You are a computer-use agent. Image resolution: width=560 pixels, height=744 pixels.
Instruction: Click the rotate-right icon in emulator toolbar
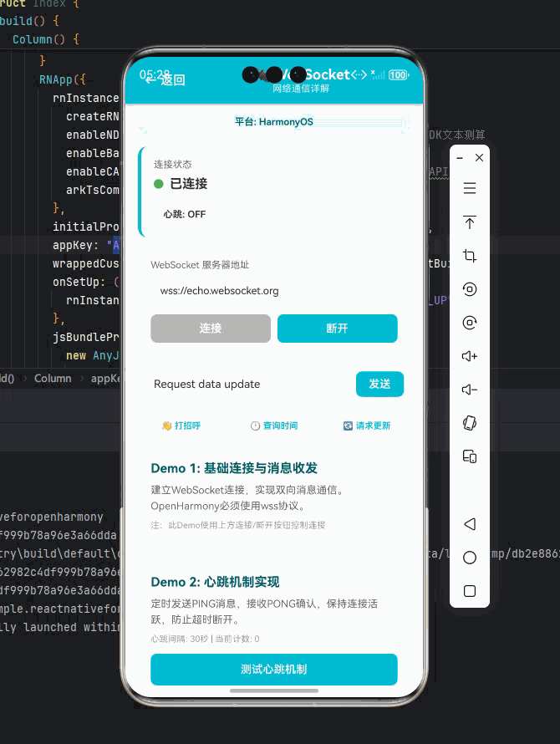point(470,323)
